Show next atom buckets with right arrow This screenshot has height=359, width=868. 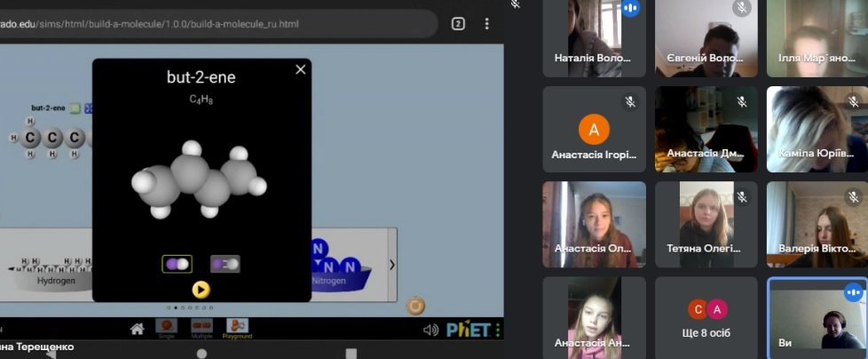pyautogui.click(x=392, y=265)
